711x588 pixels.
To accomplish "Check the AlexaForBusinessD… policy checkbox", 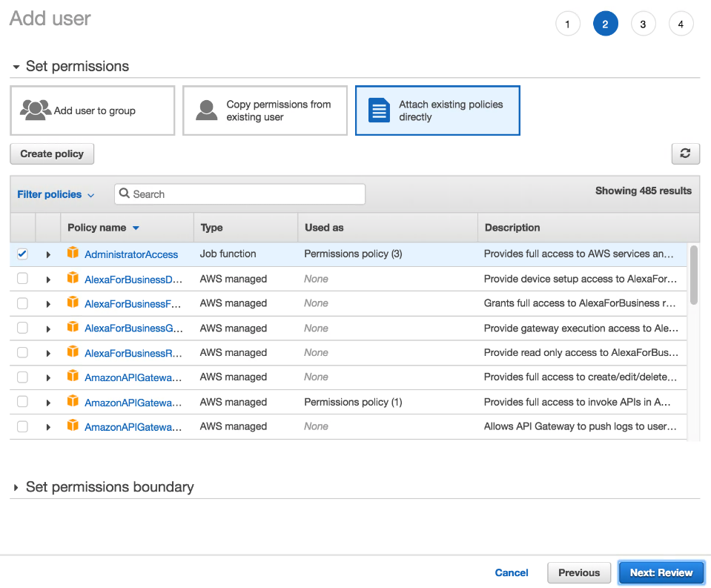I will pos(22,278).
